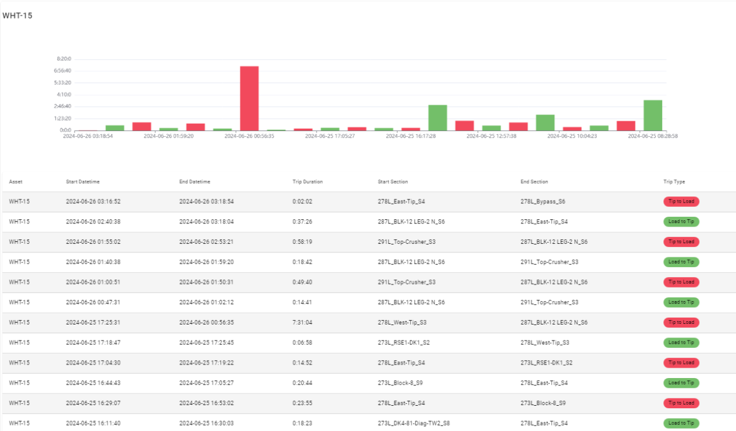Screen dimensions: 736x431
Task: Click 287L_BLK-12 LEG-2 N_S6 end section in 7:31:04 row
Action: (554, 323)
